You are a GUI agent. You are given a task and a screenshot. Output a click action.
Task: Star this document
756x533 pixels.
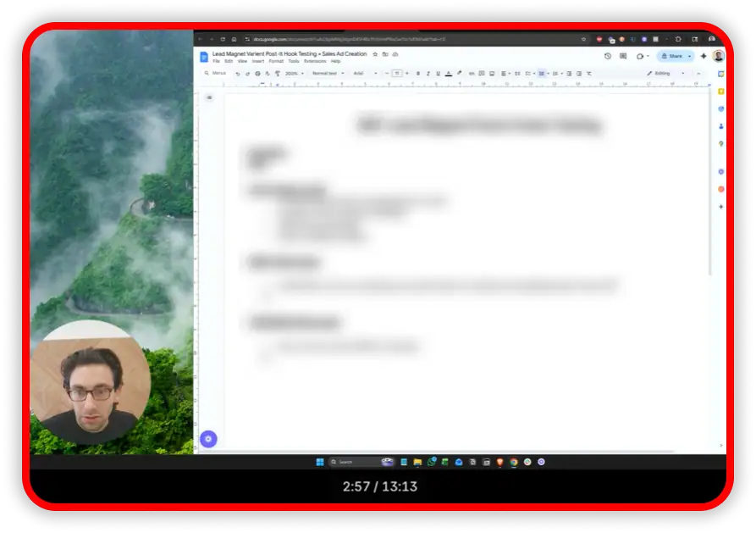(375, 53)
